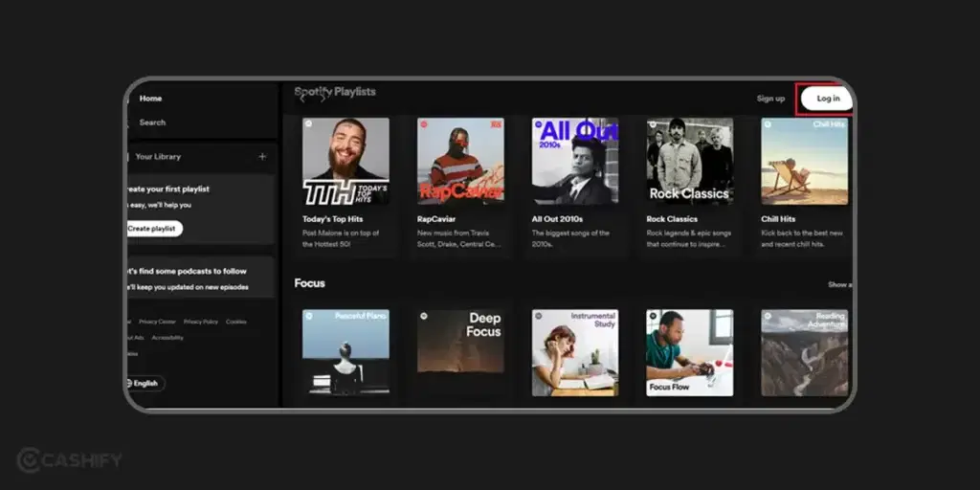Open Focus Flow playlist cover
The image size is (980, 490).
pyautogui.click(x=690, y=352)
